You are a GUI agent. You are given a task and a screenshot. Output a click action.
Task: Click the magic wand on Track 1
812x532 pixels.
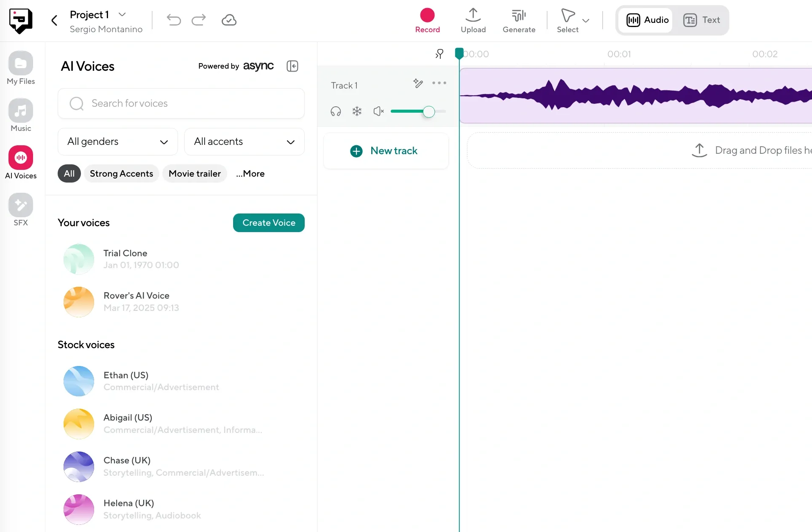point(418,83)
